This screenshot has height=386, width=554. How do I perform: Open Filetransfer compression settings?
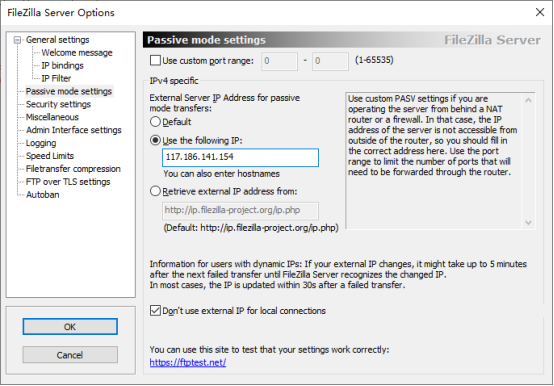point(73,169)
